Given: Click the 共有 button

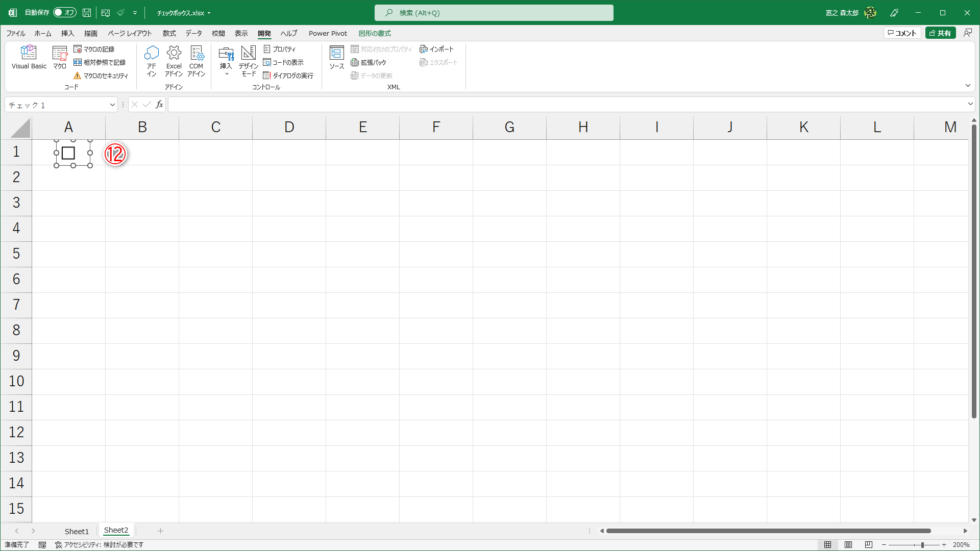Looking at the screenshot, I should pos(941,32).
